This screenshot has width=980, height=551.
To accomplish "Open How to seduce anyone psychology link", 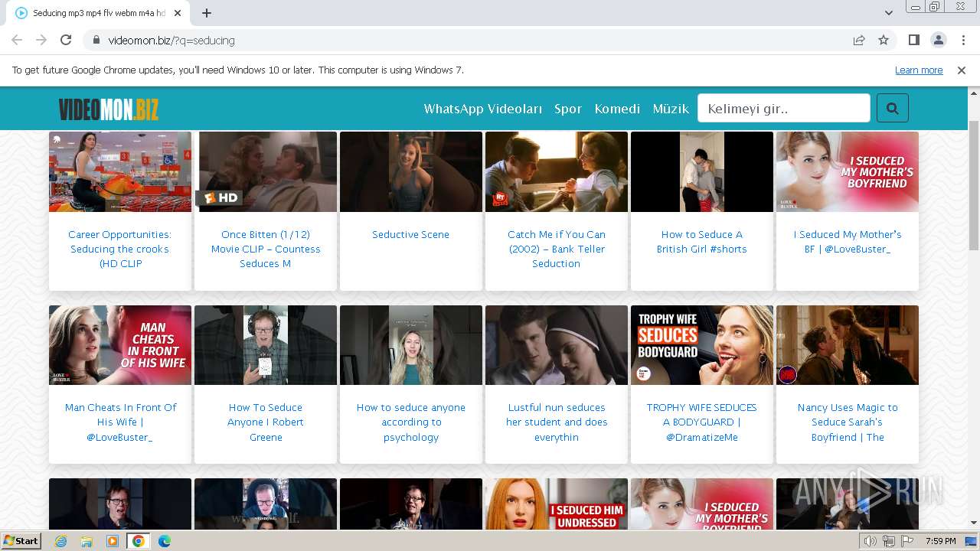I will click(411, 422).
